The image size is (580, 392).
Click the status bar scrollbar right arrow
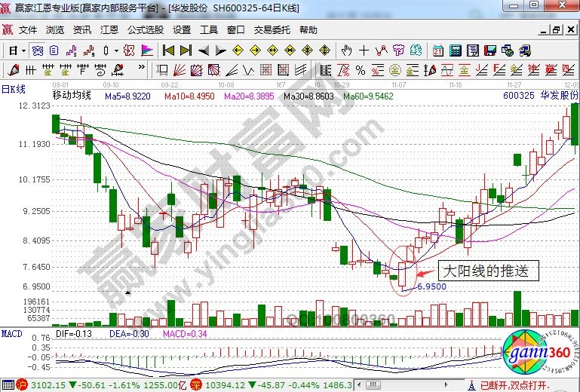447,384
